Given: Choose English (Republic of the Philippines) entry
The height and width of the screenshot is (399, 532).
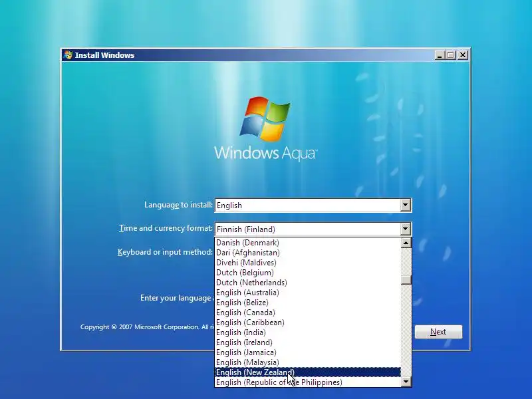Looking at the screenshot, I should click(x=308, y=382).
